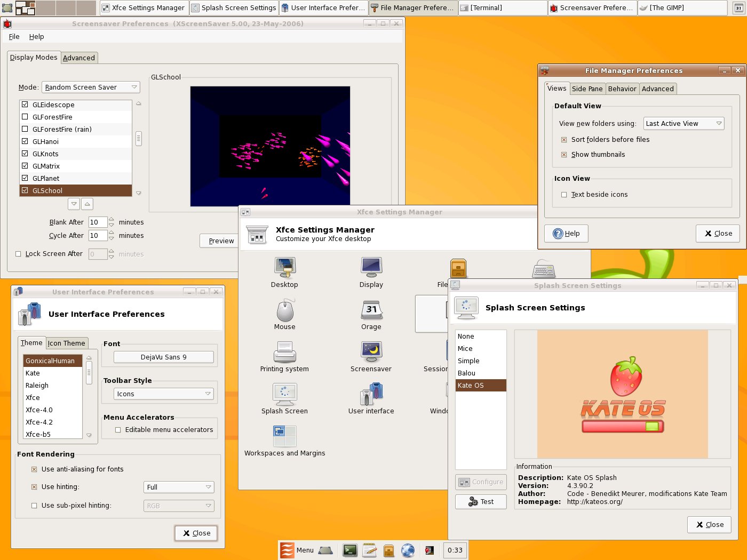Click Help in File Manager Preferences
Image resolution: width=747 pixels, height=560 pixels.
point(566,234)
